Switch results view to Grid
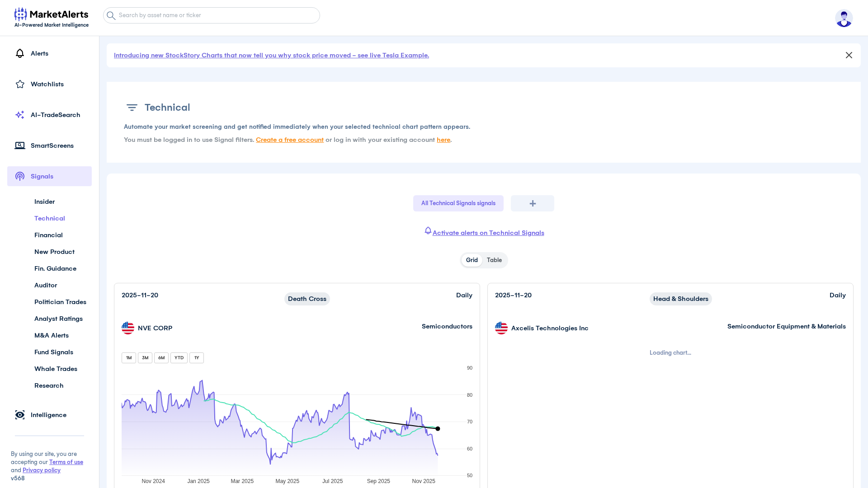This screenshot has width=868, height=488. [472, 260]
